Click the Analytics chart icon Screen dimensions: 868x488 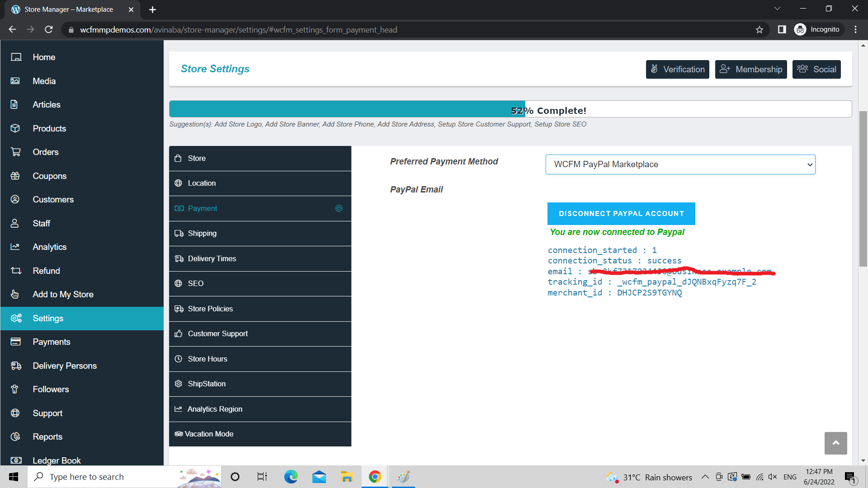click(15, 247)
